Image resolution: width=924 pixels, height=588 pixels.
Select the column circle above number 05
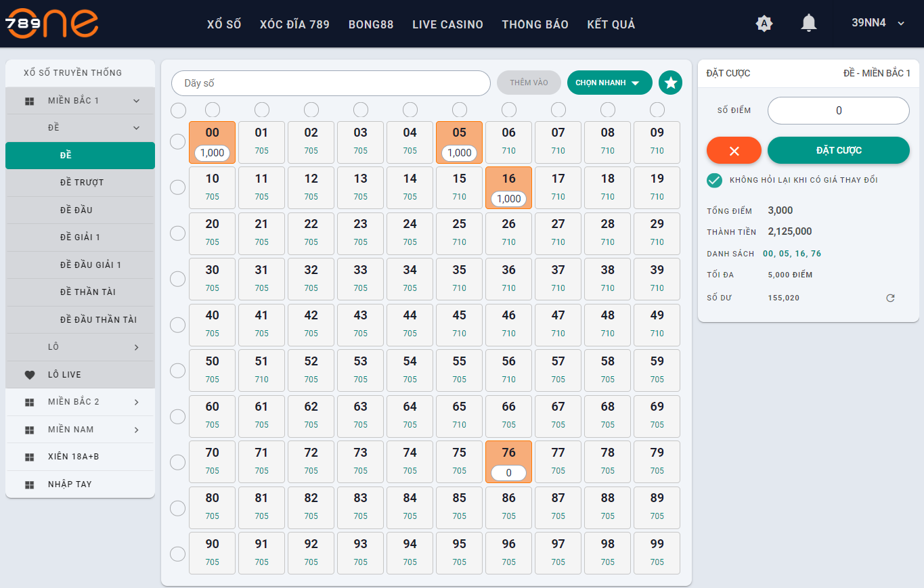click(460, 110)
